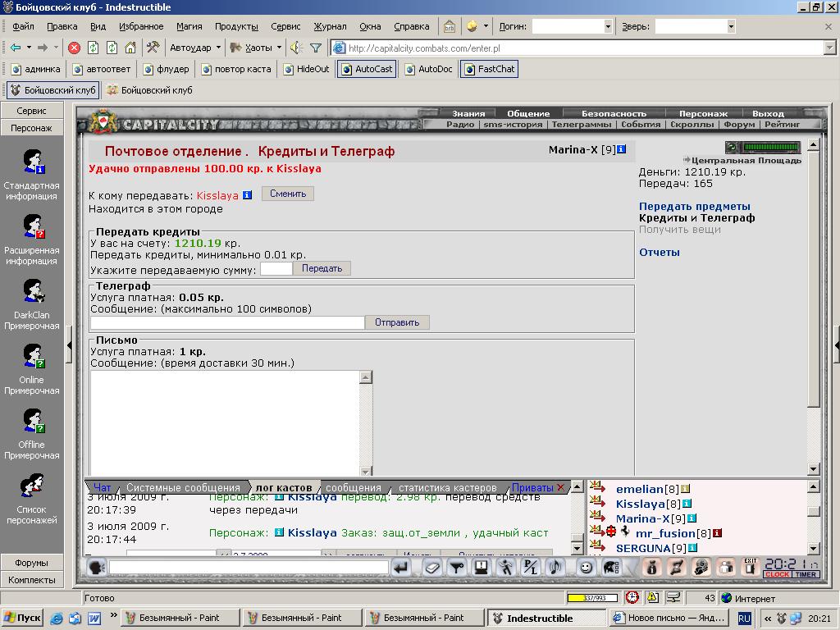The image size is (840, 630).
Task: Expand the right edge panel arrow handle
Action: (x=837, y=345)
